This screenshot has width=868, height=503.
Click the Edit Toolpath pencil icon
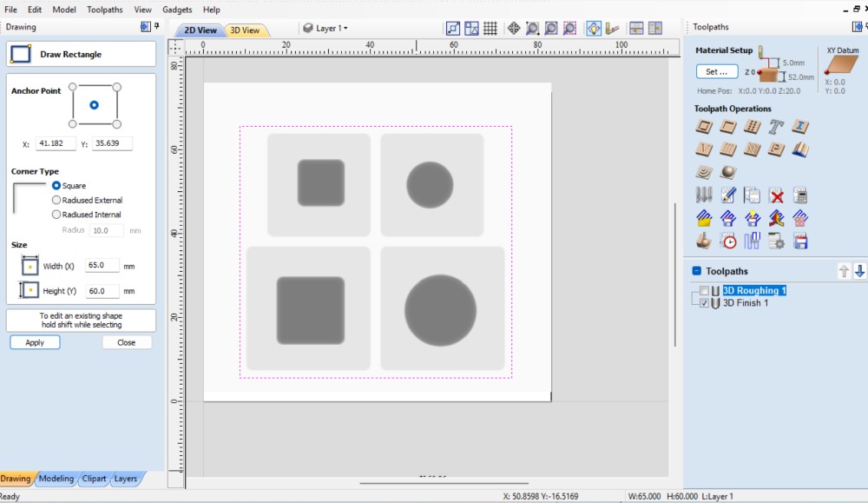pos(728,195)
